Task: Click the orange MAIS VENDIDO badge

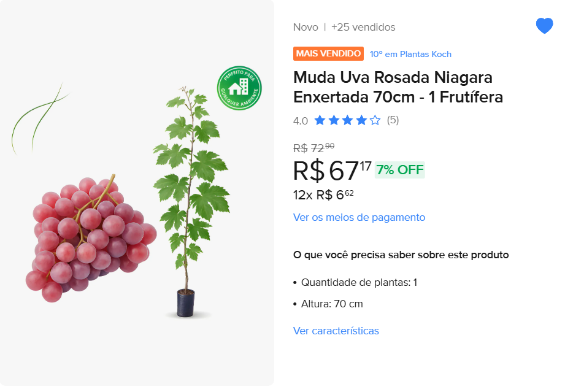Action: click(328, 54)
